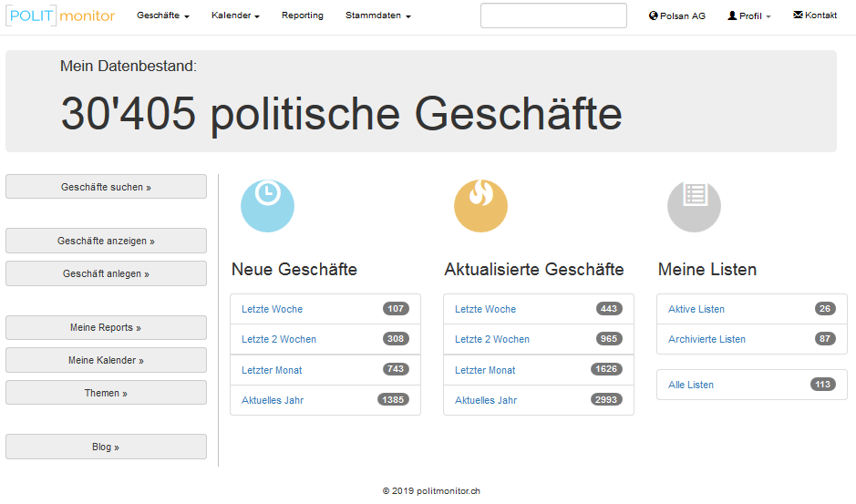Open Letzte 2 Wochen under Aktualisierte Geschäfte

[x=538, y=339]
